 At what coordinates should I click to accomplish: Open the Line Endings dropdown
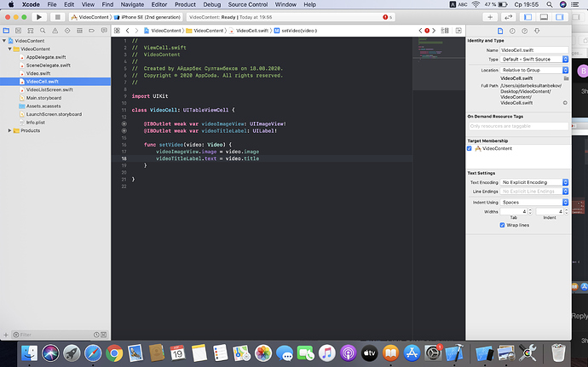point(534,192)
